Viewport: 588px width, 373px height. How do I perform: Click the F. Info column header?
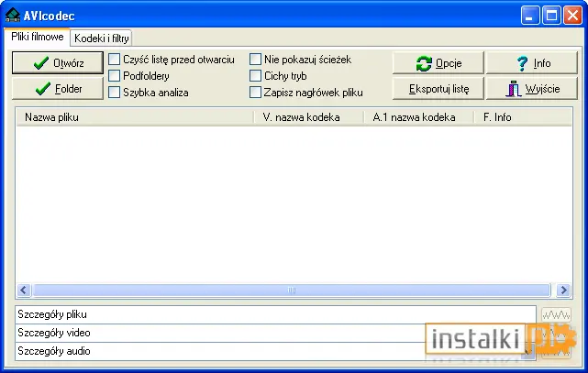point(522,117)
